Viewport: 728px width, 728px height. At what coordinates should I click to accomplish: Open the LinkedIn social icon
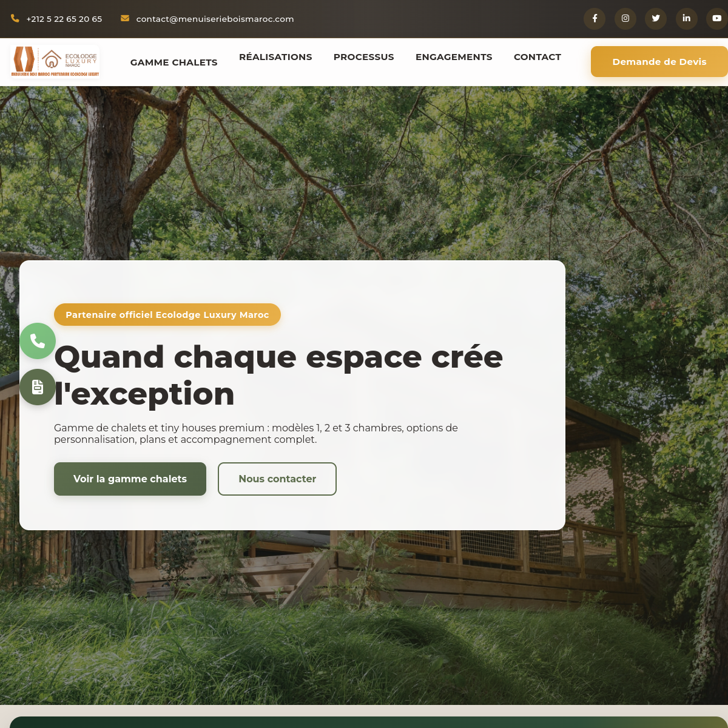coord(687,18)
